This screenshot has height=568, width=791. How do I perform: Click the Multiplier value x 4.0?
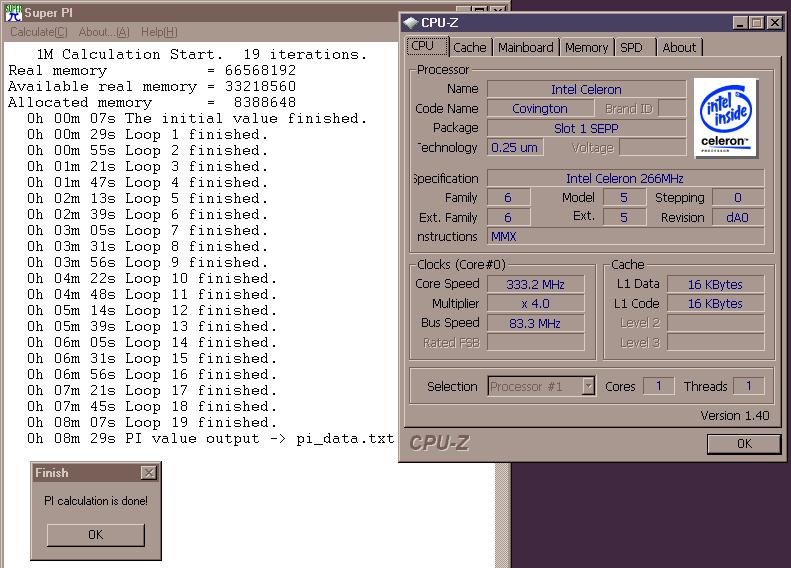535,304
